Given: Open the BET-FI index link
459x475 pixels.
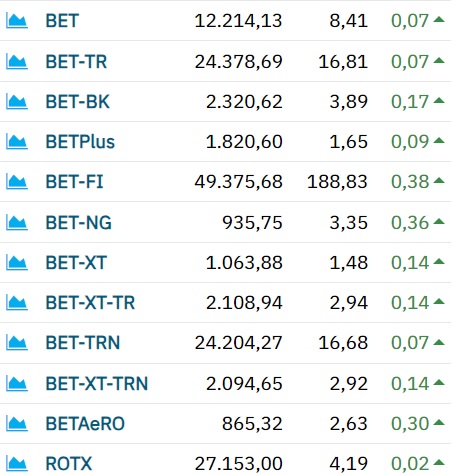Looking at the screenshot, I should click(x=74, y=182).
